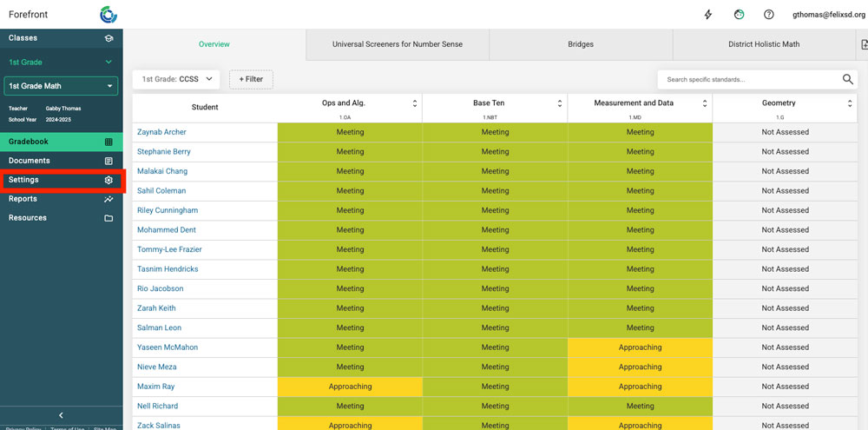Screen dimensions: 868x430
Task: Switch to the Bridges tab
Action: pyautogui.click(x=581, y=44)
